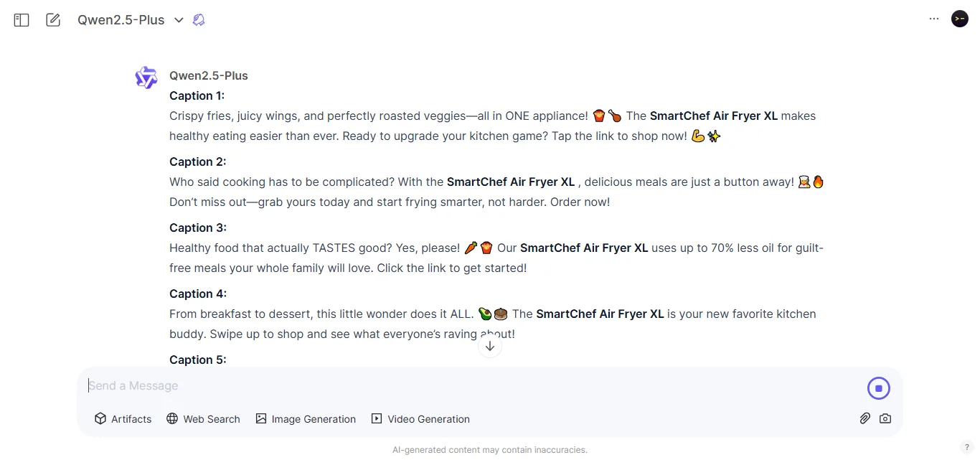Click the Send a Message input field
The width and height of the screenshot is (980, 460).
coord(287,385)
